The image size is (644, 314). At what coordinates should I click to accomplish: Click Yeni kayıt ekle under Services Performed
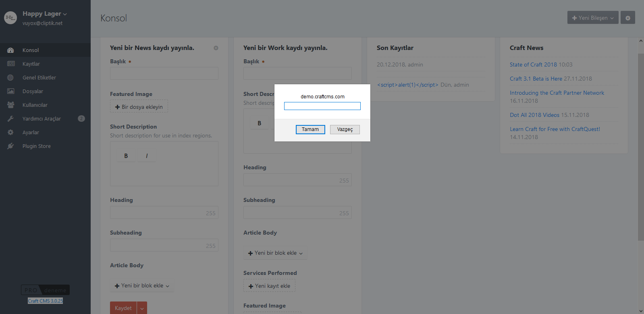pyautogui.click(x=269, y=286)
